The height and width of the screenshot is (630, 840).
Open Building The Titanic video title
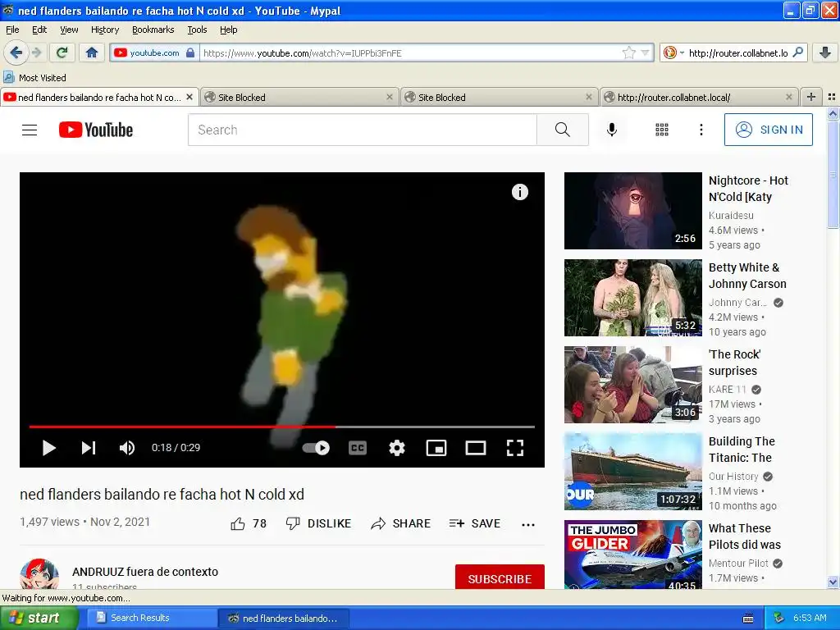(742, 450)
